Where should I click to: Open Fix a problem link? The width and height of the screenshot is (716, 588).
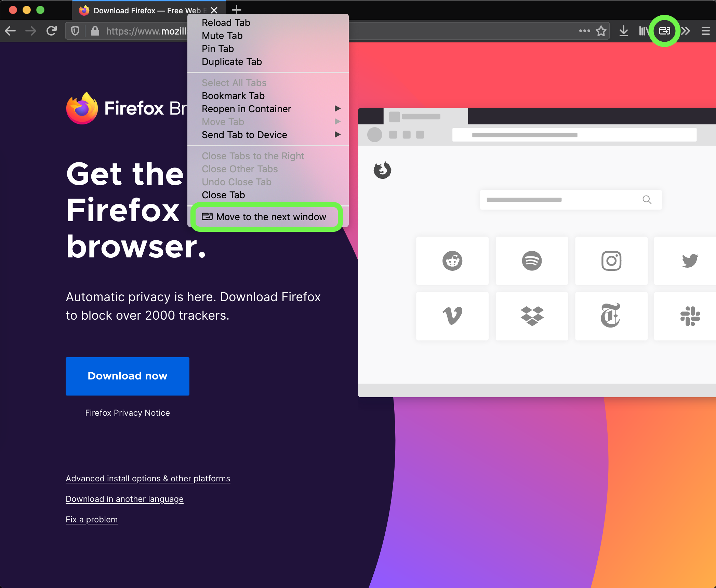(91, 519)
